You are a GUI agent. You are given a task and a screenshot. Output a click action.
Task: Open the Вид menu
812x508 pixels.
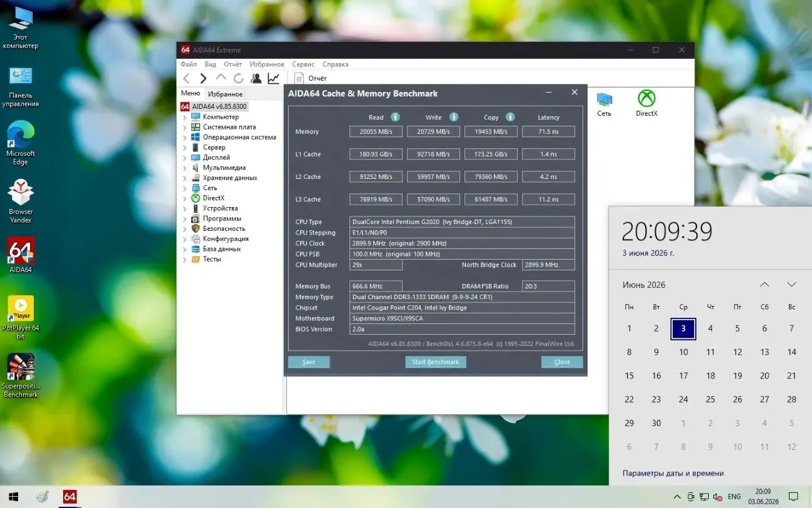point(210,64)
